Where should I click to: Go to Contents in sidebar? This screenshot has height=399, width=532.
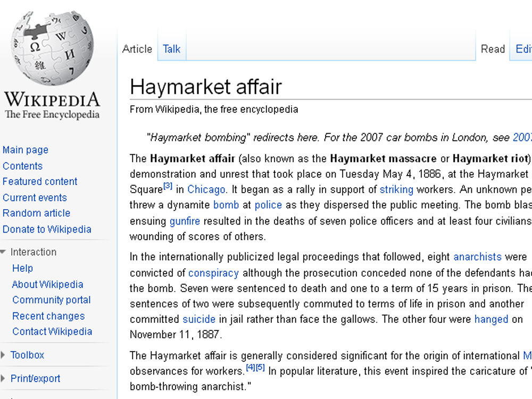[22, 166]
